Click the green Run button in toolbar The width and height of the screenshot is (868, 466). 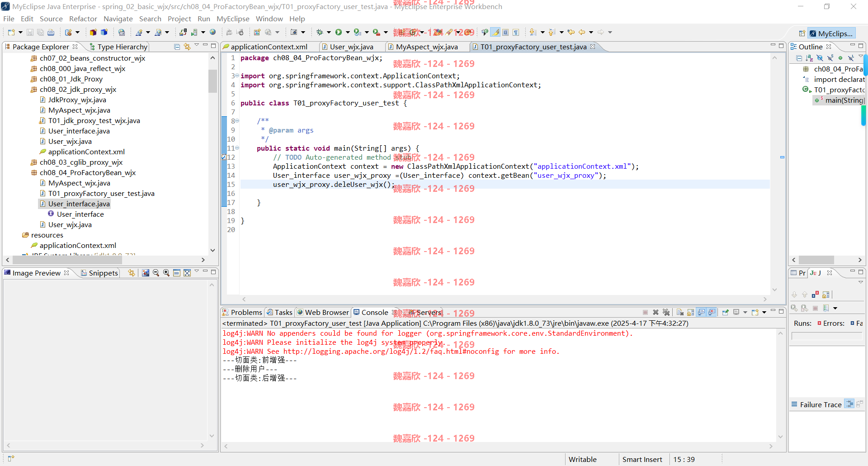pos(339,32)
